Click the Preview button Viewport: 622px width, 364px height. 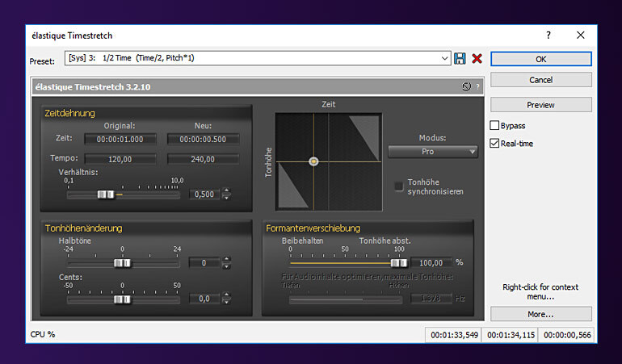540,105
